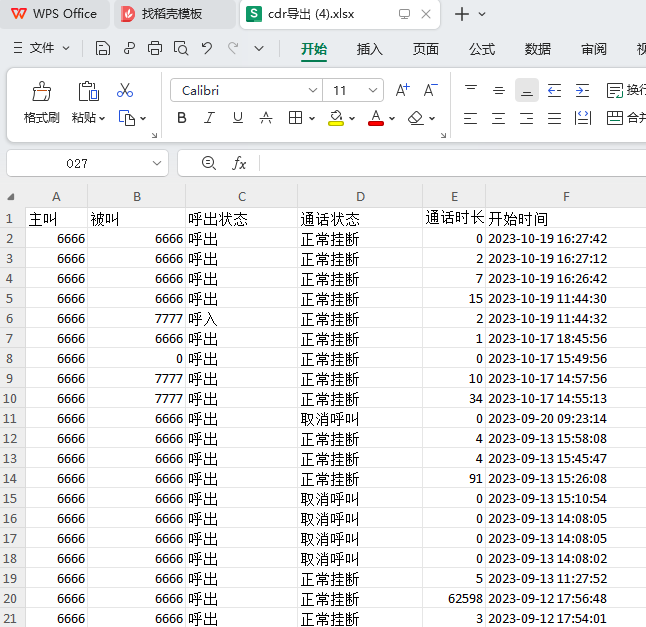
Task: Open the Name Box dropdown arrow
Action: (157, 163)
